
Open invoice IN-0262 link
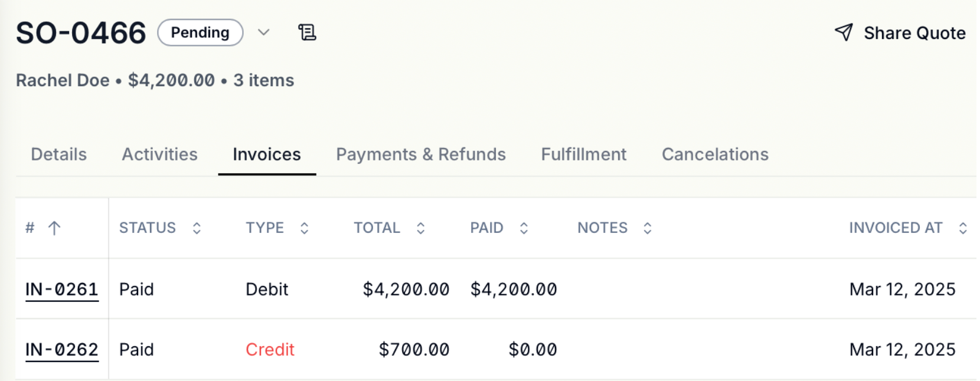(x=62, y=350)
